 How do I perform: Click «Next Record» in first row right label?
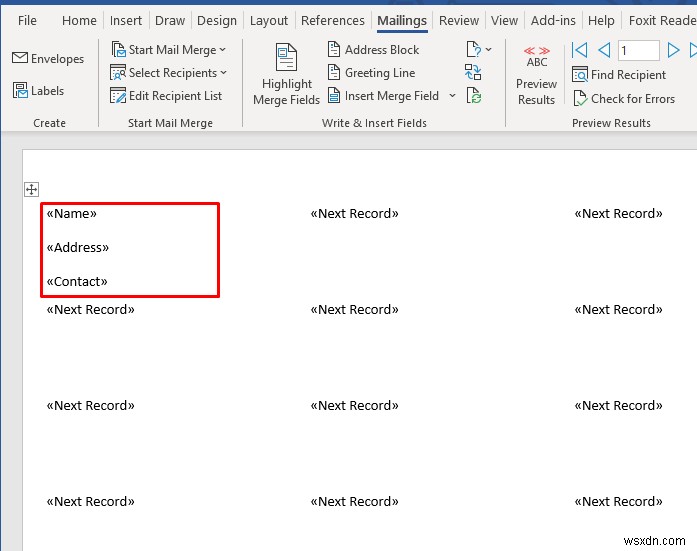618,214
